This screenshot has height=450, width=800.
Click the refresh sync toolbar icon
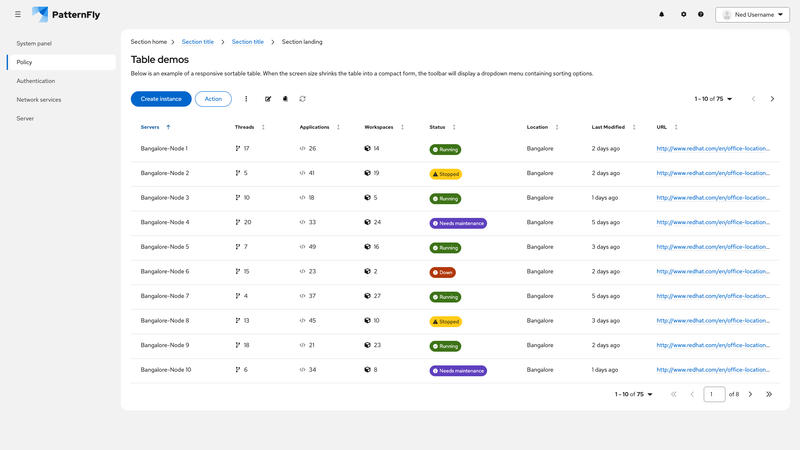tap(303, 99)
